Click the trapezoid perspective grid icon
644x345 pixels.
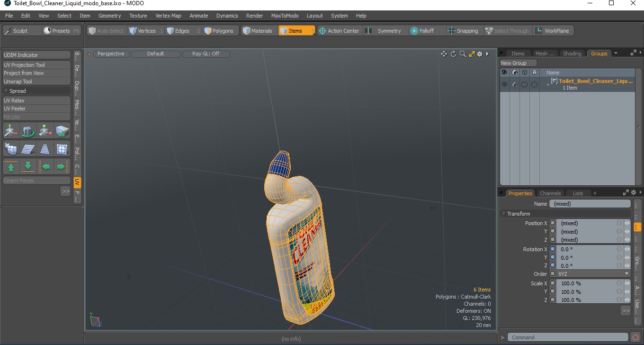click(45, 149)
